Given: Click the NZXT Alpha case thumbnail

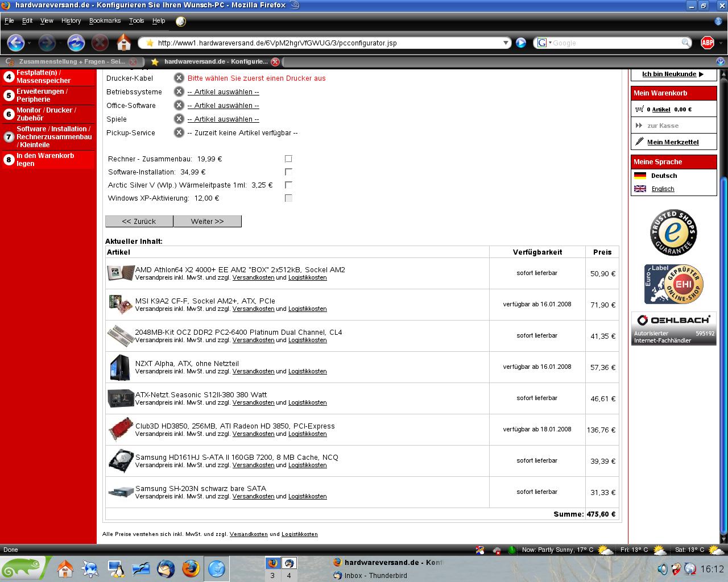Looking at the screenshot, I should point(121,367).
